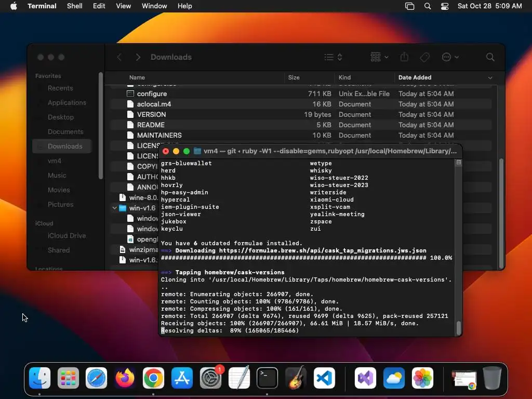Screen dimensions: 532x399
Task: Launch Safari from the Dock
Action: point(96,378)
